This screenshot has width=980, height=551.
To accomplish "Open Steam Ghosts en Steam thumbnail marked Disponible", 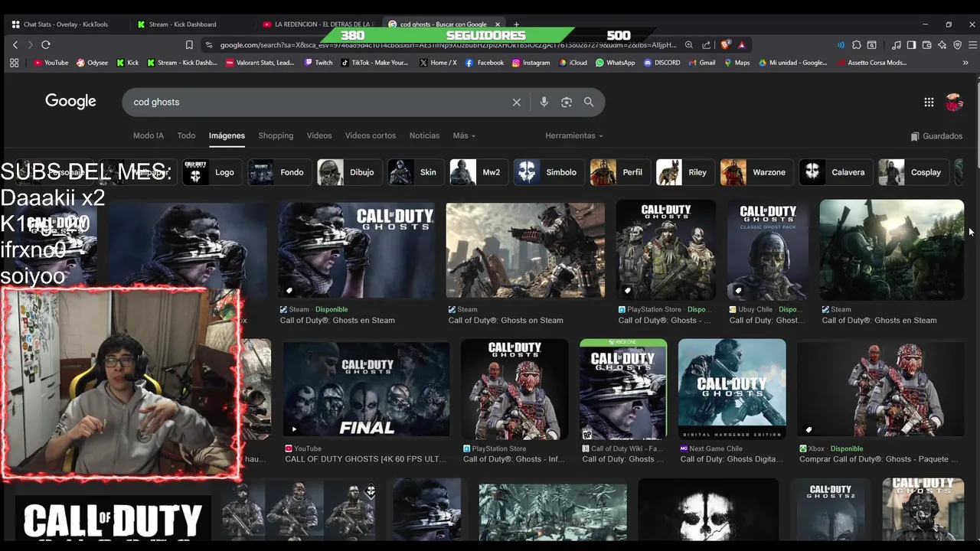I will point(357,249).
